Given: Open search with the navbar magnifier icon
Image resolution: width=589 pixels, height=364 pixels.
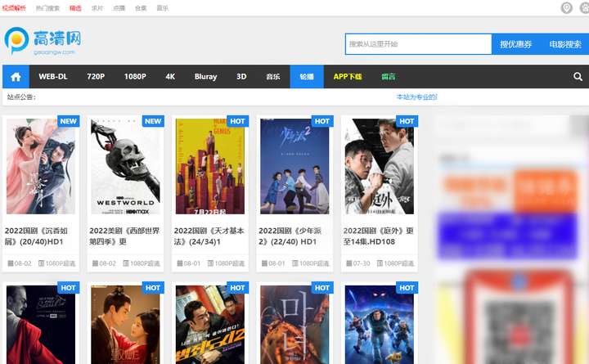Looking at the screenshot, I should click(578, 77).
